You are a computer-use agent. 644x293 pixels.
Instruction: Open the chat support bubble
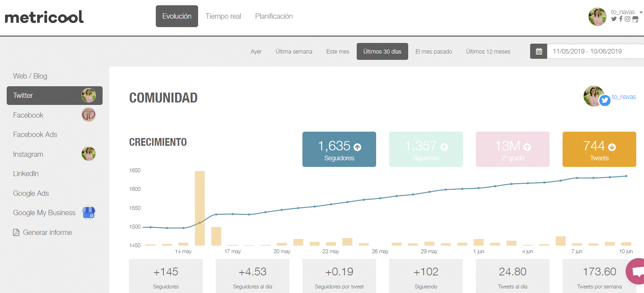point(636,272)
